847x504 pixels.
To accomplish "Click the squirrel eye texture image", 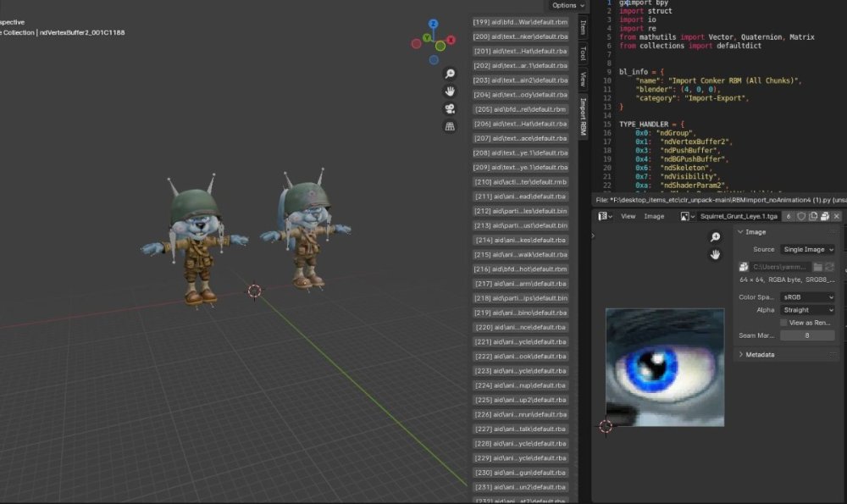I will pos(664,368).
